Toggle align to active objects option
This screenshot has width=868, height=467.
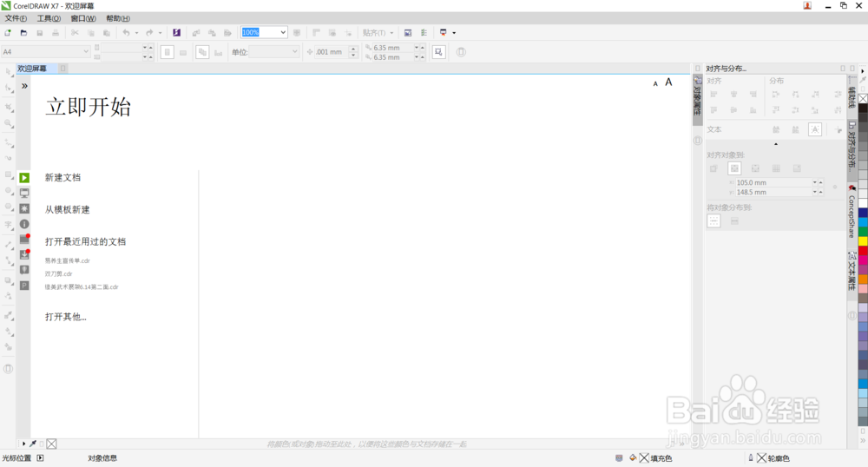pos(713,168)
